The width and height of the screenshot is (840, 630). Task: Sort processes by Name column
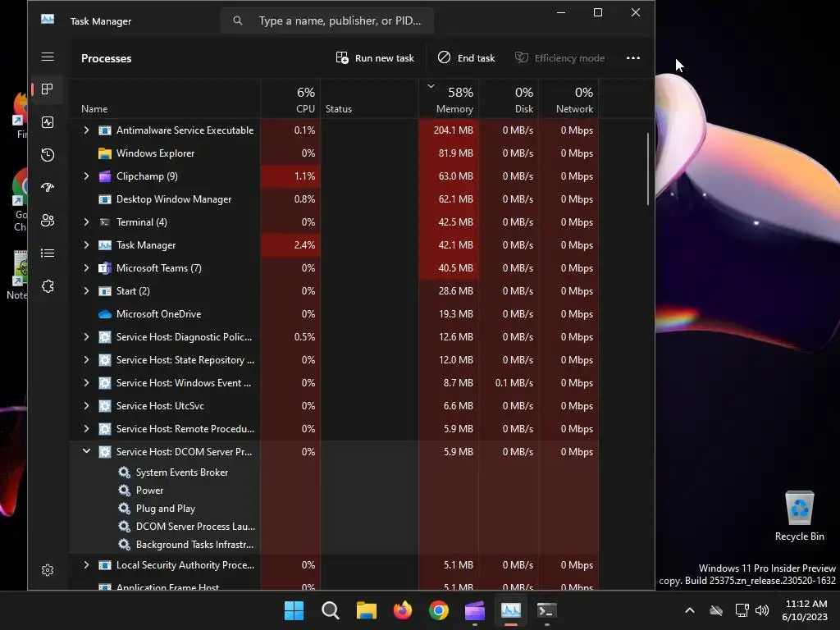[x=164, y=99]
